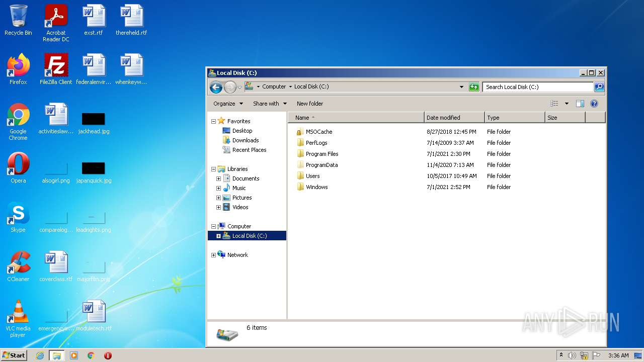Expand Local Disk (C:) tree node

tap(218, 236)
